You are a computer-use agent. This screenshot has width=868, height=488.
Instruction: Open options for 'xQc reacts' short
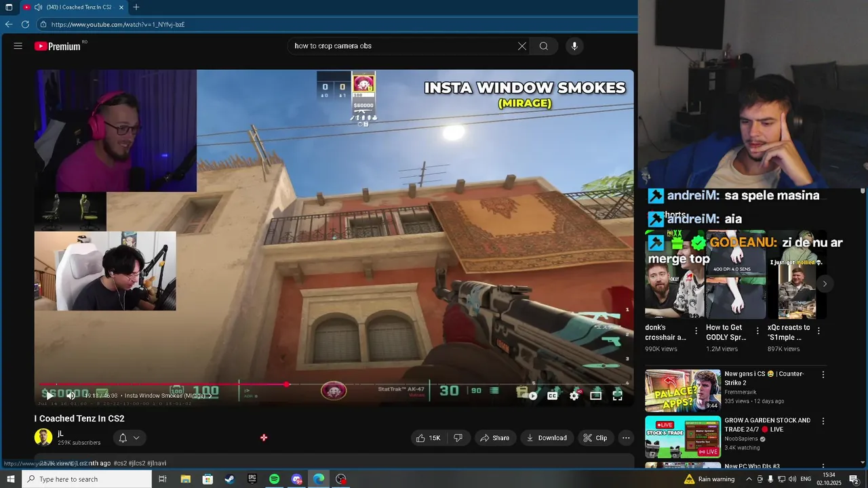pos(818,331)
